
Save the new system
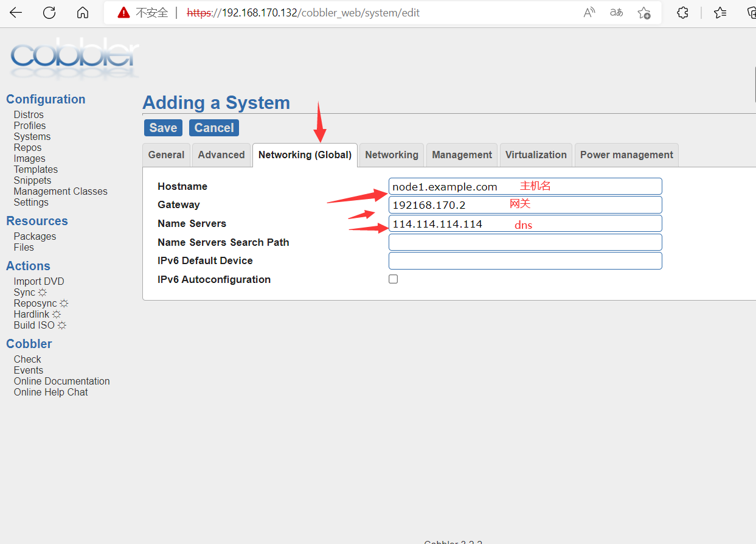pyautogui.click(x=163, y=128)
